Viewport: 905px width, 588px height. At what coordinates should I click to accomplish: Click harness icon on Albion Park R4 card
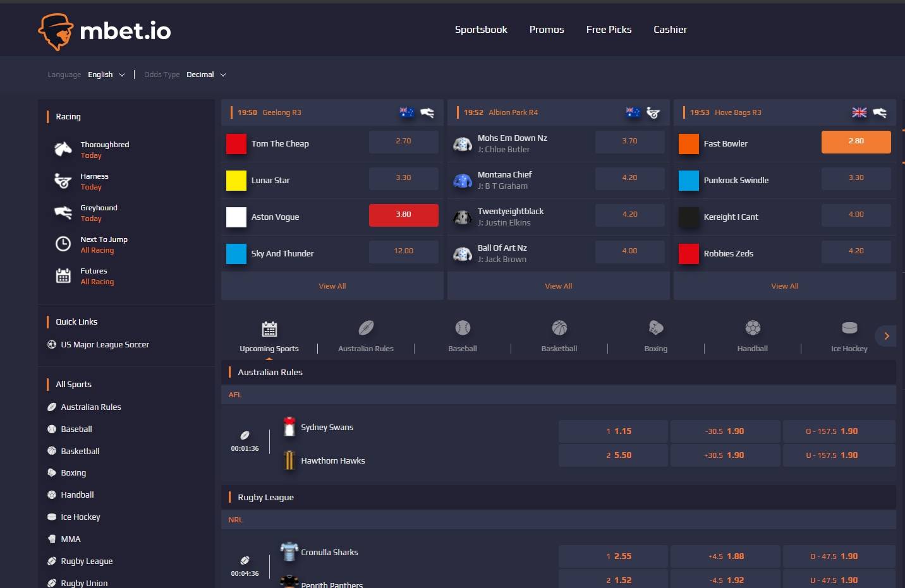[653, 112]
